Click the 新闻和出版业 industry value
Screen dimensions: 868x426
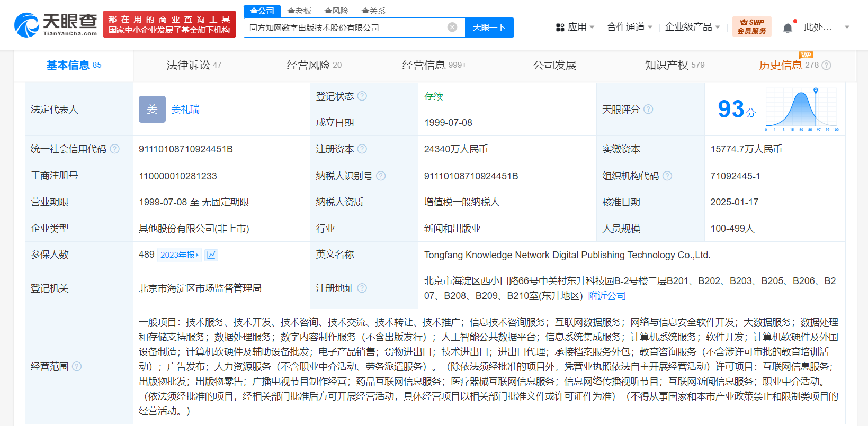(x=452, y=229)
